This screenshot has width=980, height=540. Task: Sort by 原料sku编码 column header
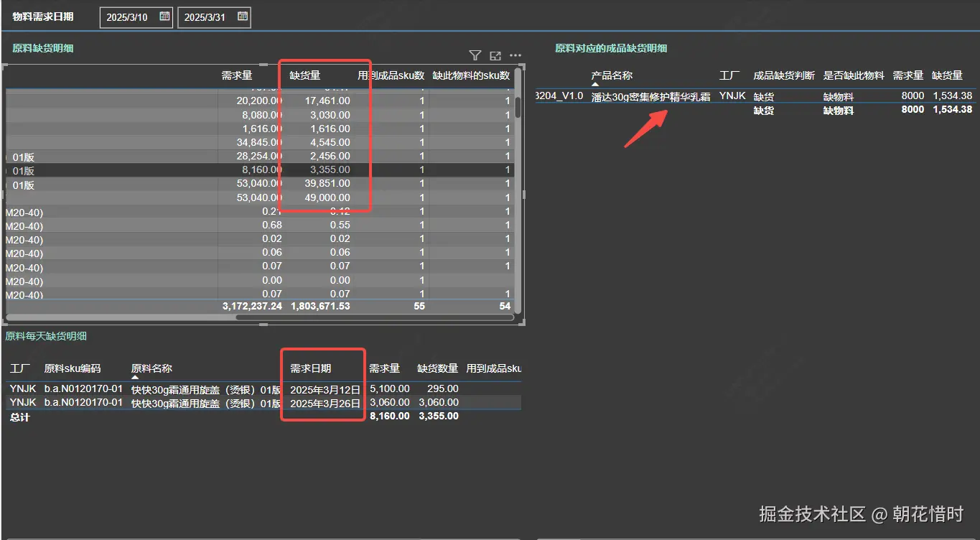[73, 368]
